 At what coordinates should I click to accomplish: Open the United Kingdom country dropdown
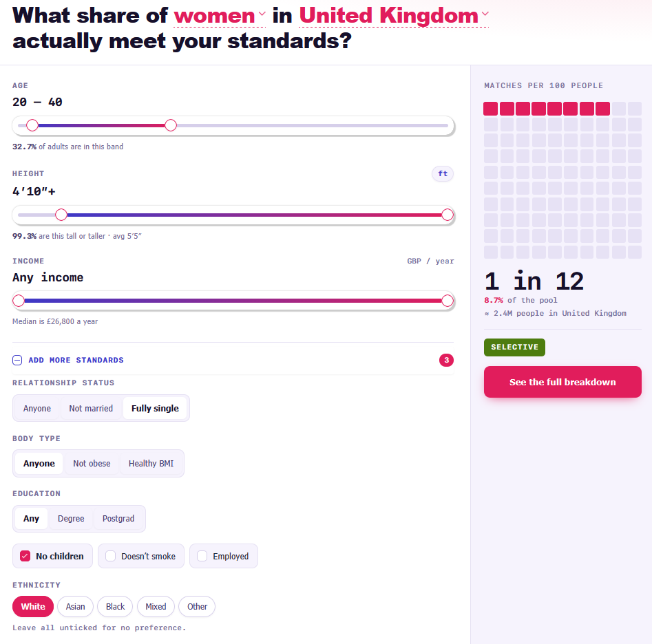394,16
